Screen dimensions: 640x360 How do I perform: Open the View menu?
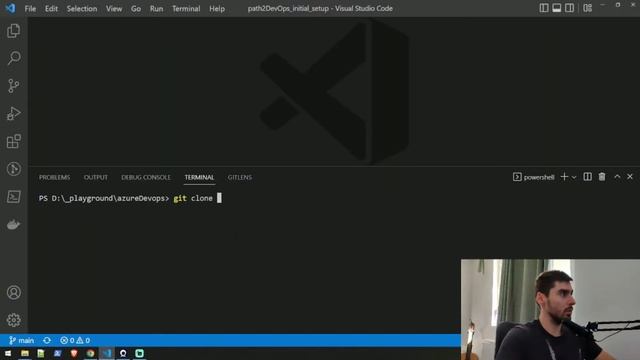[x=114, y=9]
